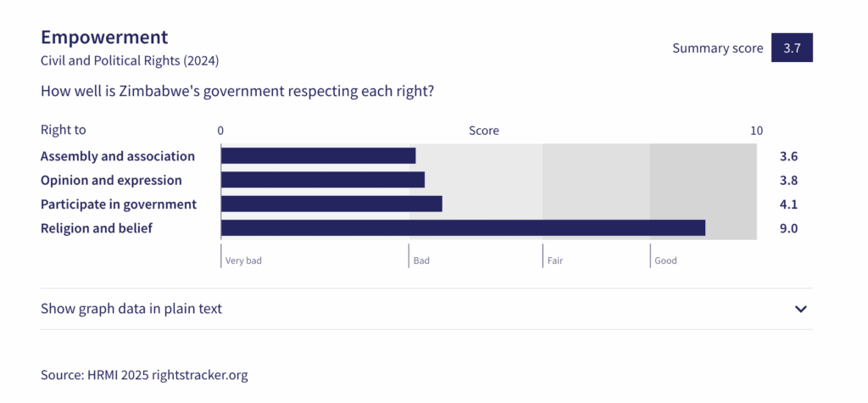Click the 'Fair' scale label
Screen dimensions: 868x403
click(x=555, y=260)
